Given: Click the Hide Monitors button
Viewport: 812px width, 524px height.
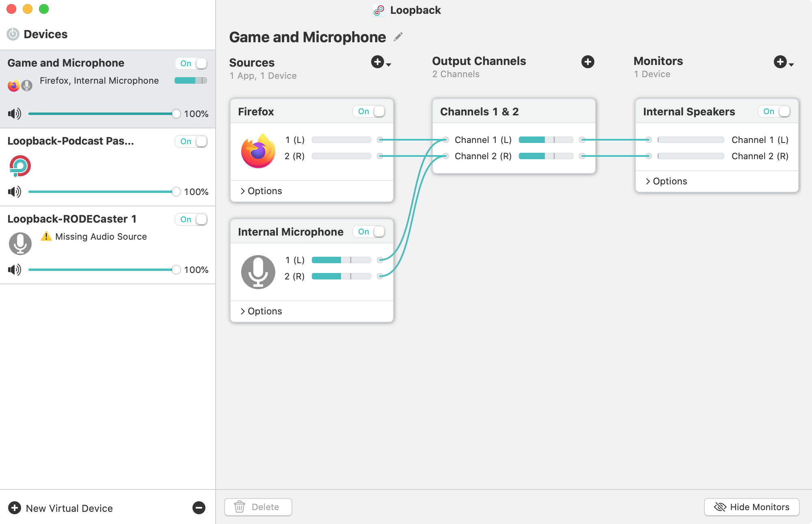Looking at the screenshot, I should [752, 507].
